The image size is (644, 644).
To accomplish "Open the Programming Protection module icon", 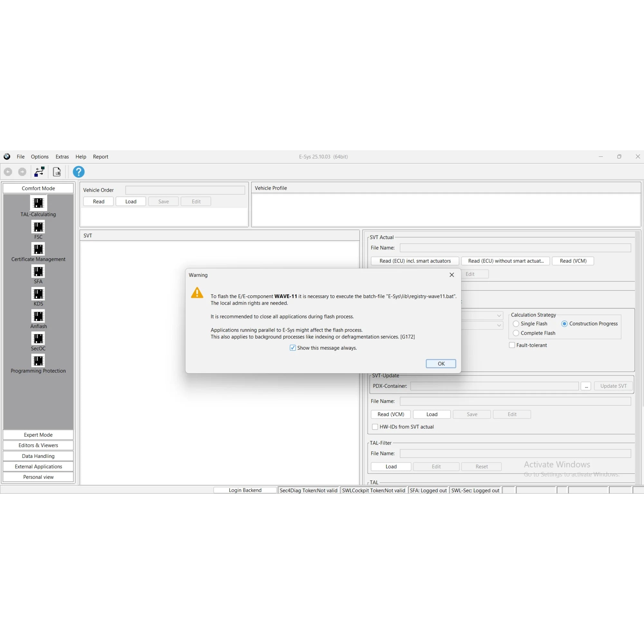I will point(38,361).
